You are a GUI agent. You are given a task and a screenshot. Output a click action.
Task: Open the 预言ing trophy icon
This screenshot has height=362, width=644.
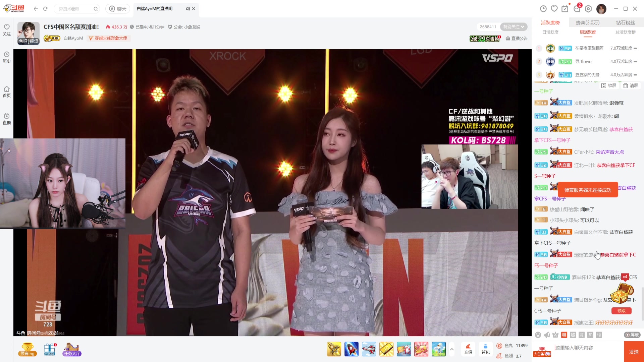pos(28,349)
